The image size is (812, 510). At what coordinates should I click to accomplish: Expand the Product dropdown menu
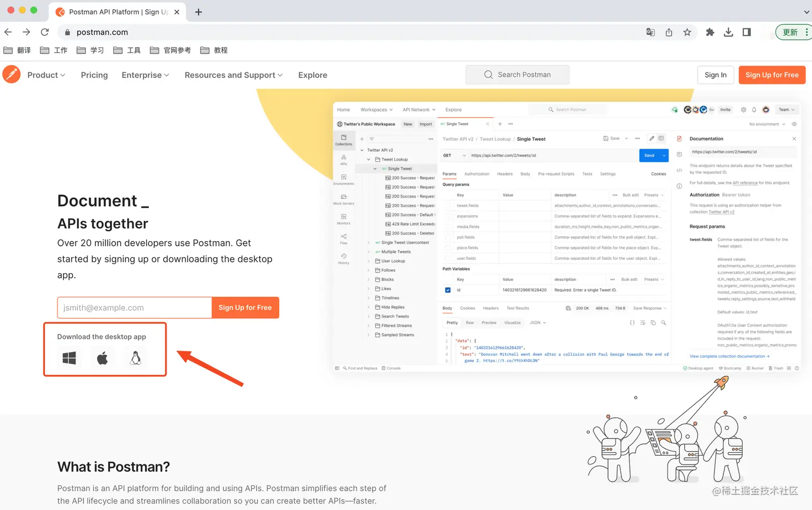pyautogui.click(x=46, y=75)
